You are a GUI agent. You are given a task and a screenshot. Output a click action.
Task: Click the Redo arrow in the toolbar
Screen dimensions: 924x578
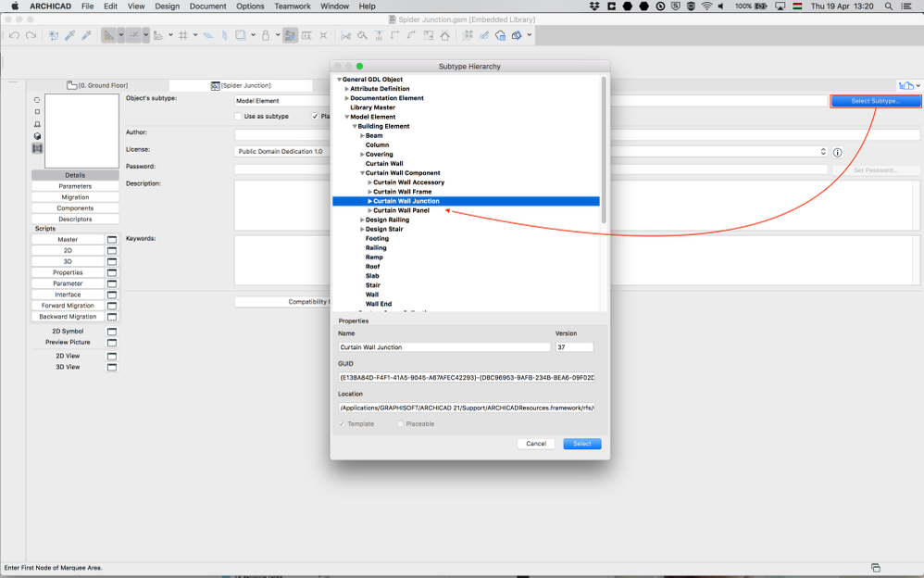click(31, 35)
